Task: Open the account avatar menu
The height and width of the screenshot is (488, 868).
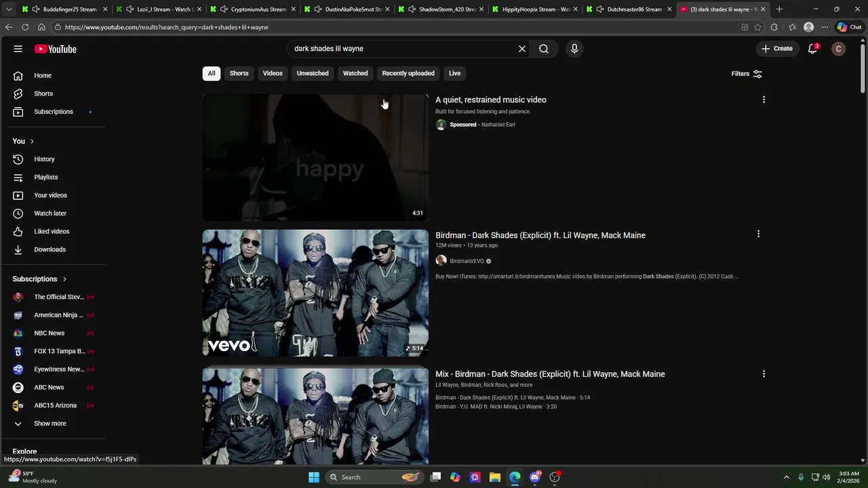Action: [x=839, y=49]
